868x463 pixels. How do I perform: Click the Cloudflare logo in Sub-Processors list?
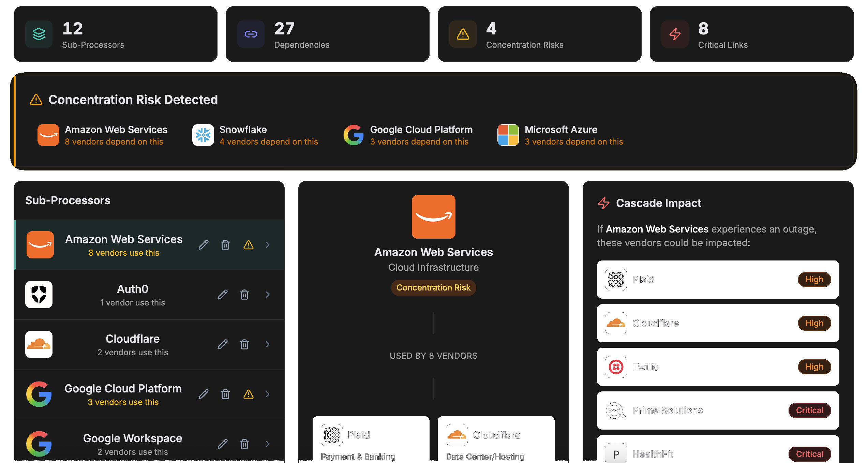(39, 344)
